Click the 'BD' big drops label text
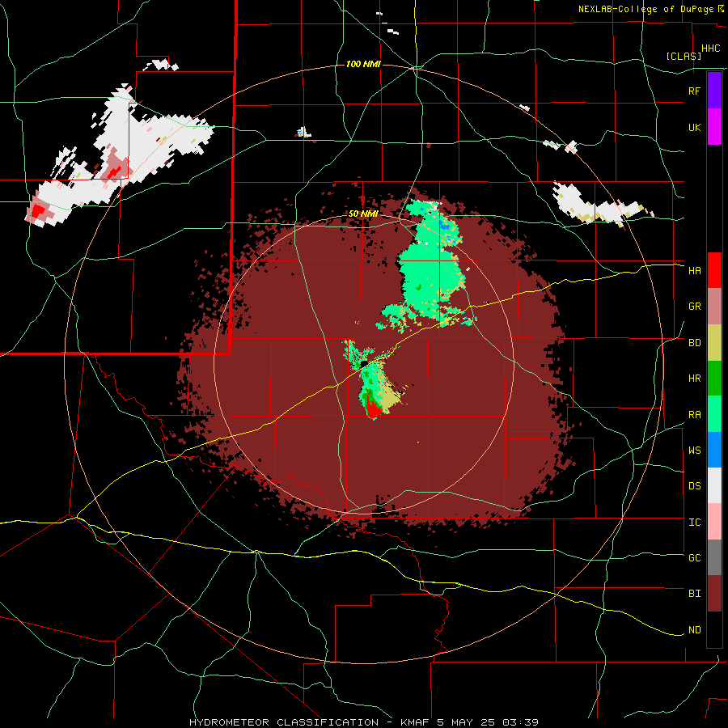The height and width of the screenshot is (728, 728). (x=694, y=343)
